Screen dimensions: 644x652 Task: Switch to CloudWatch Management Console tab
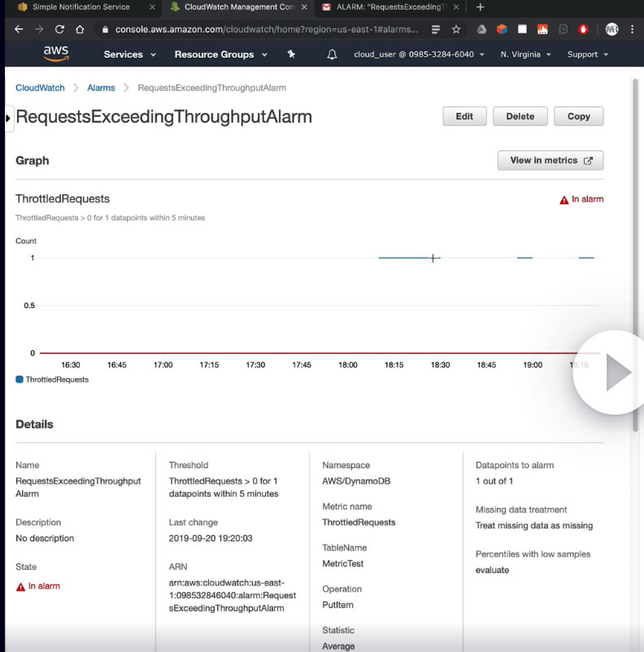(239, 7)
